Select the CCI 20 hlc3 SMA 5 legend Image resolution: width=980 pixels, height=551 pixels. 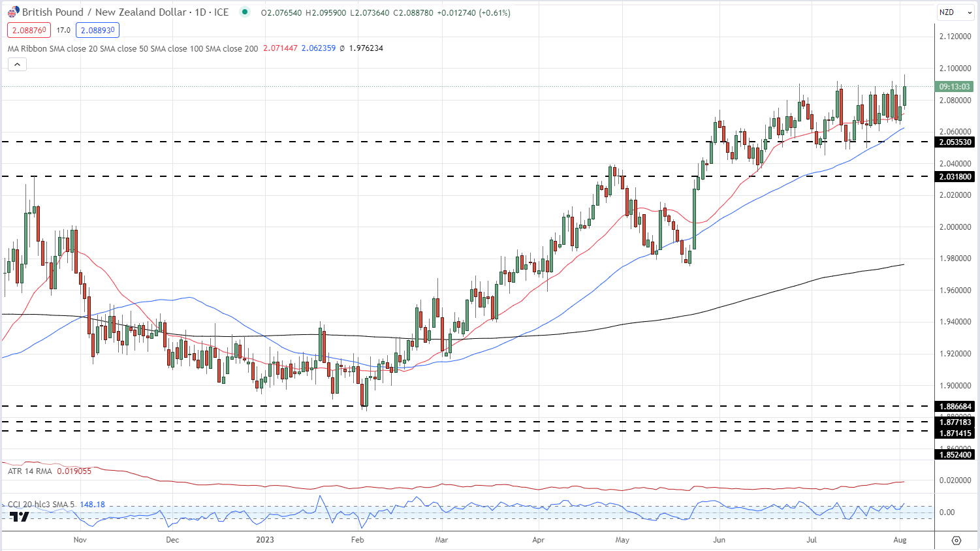tap(41, 505)
